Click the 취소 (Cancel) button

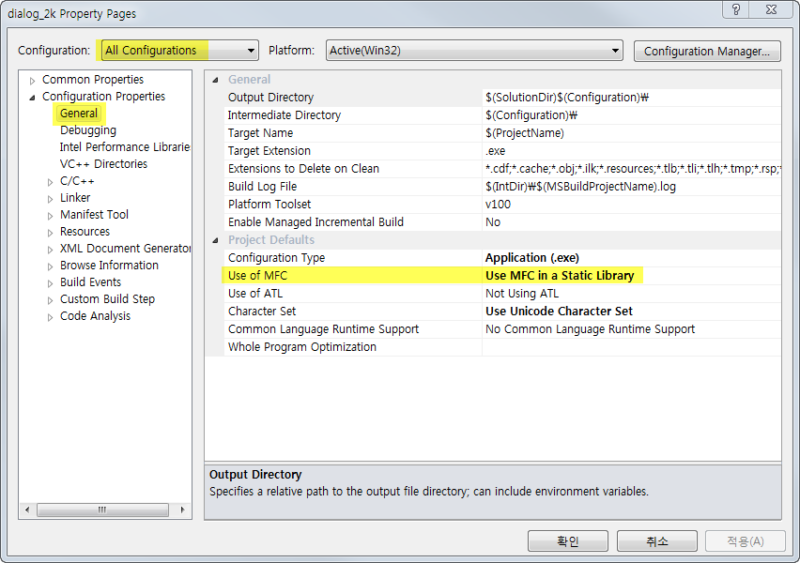[657, 541]
